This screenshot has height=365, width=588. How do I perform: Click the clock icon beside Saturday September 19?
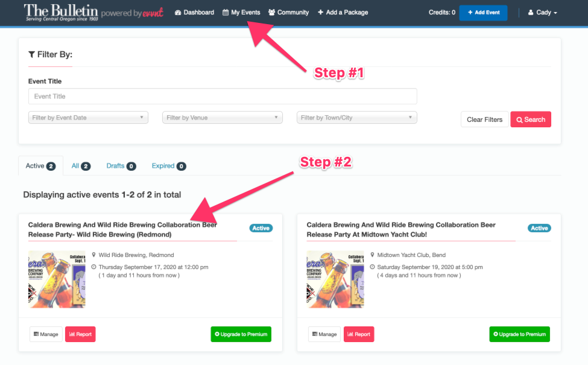[372, 267]
